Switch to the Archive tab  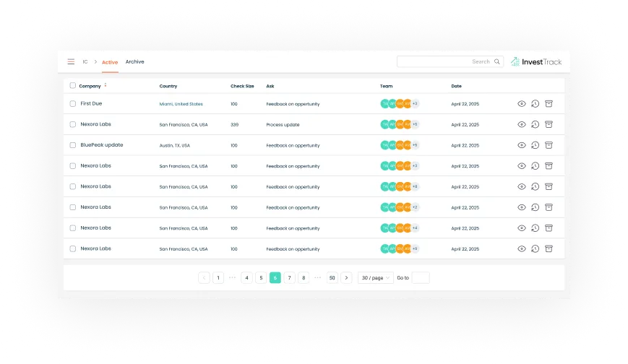pos(134,62)
